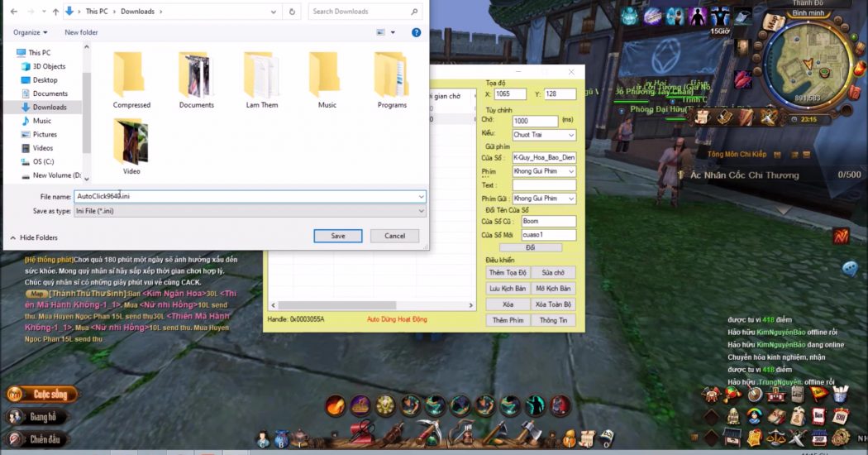This screenshot has height=455, width=868.
Task: Click the navigation pane vertical scrollbar
Action: click(x=86, y=113)
